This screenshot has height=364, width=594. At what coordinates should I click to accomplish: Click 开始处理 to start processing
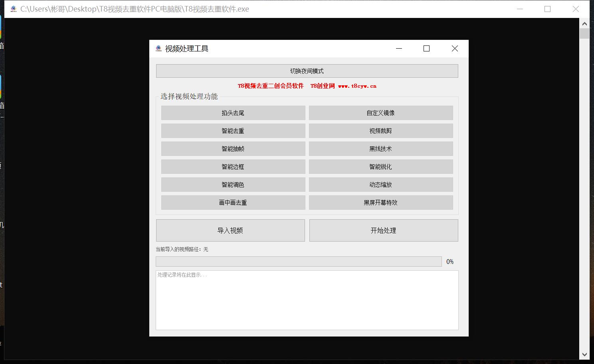[x=384, y=230]
